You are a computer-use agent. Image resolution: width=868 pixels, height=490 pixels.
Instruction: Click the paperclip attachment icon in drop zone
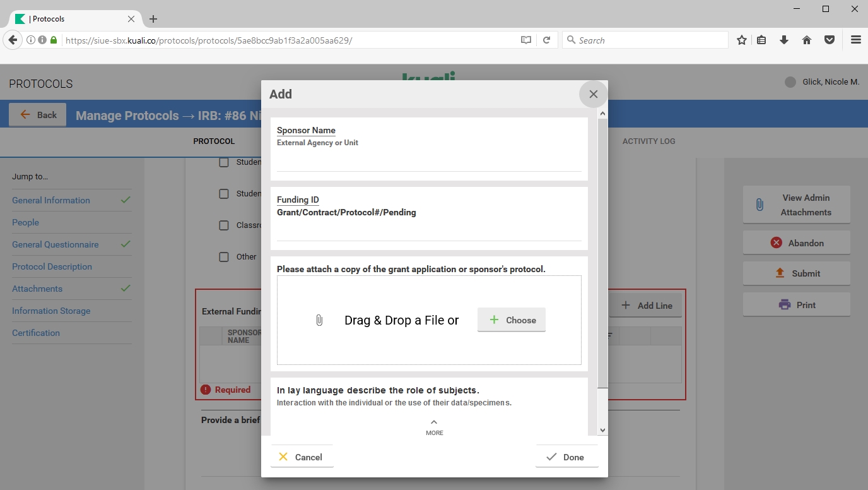click(319, 320)
